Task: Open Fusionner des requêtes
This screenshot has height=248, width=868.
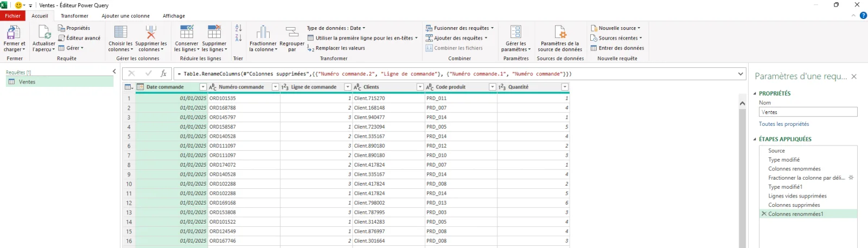Action: coord(459,28)
